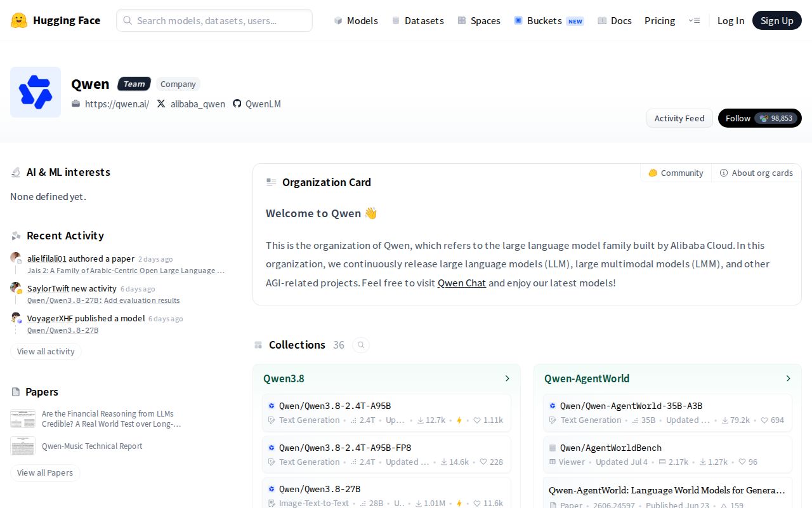Click the Datasets icon in the top navigation
Screen dimensions: 812x508
coord(396,20)
